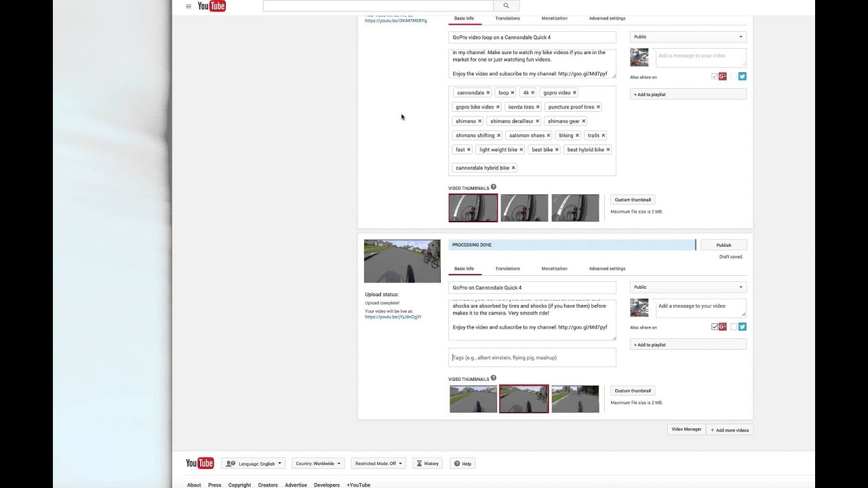The height and width of the screenshot is (488, 868).
Task: Open Basic info tab of GoPro on Cannondale video
Action: click(x=465, y=268)
